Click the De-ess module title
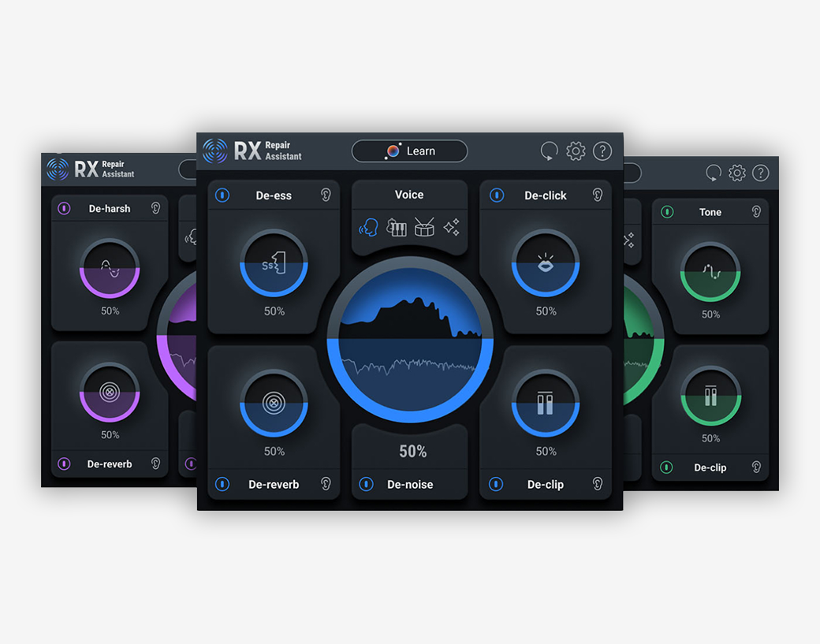The image size is (820, 644). pyautogui.click(x=274, y=195)
